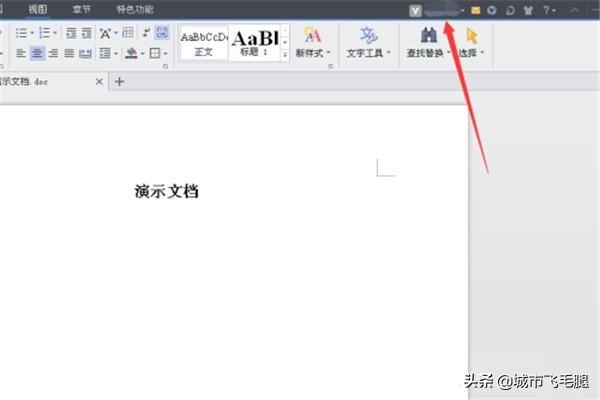Toggle show paragraph marks
600x400 pixels.
(x=146, y=33)
